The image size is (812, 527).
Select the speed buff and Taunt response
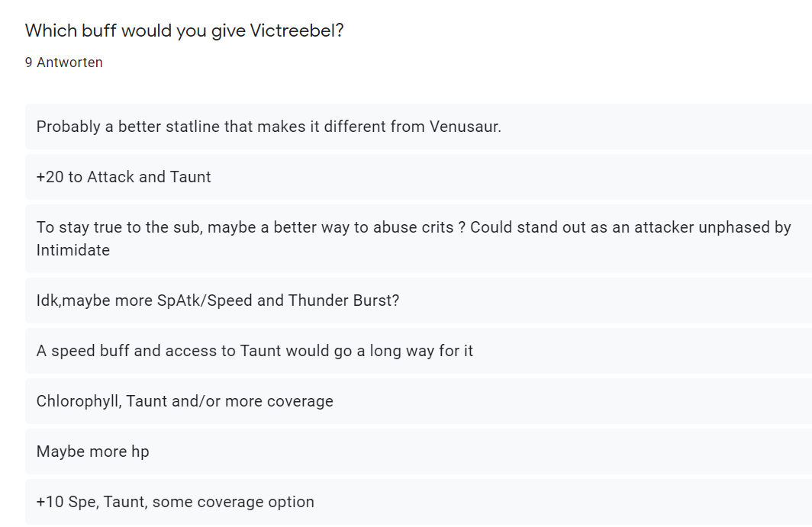point(418,351)
